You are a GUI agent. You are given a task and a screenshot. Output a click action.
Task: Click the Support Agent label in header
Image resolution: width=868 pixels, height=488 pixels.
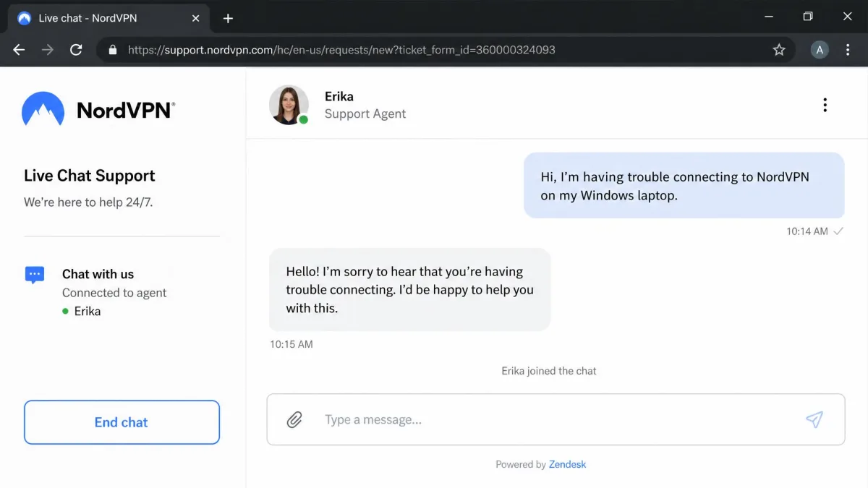(x=365, y=114)
